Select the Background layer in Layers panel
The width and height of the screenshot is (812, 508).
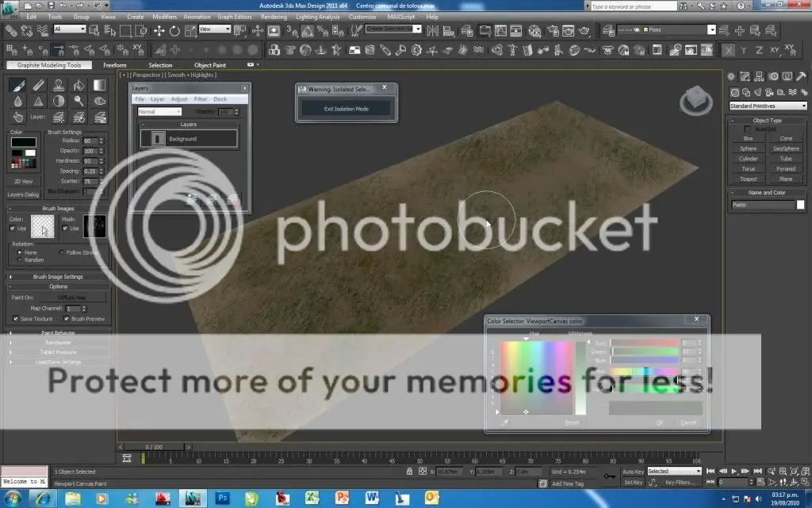(x=189, y=139)
